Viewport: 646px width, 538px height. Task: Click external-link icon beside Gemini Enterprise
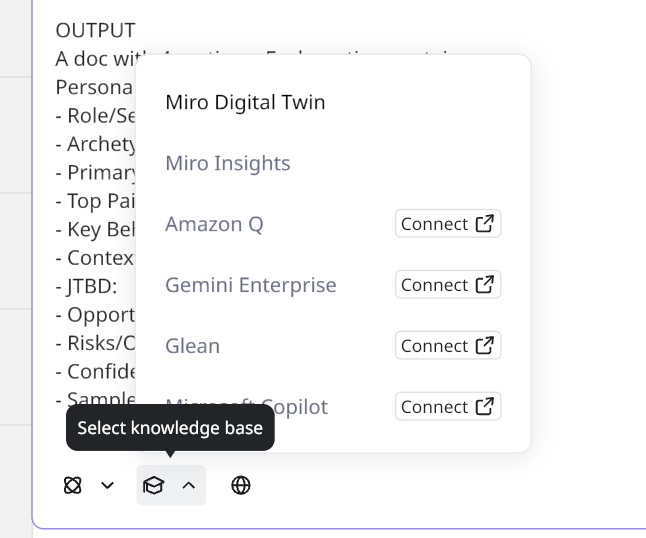click(x=485, y=285)
